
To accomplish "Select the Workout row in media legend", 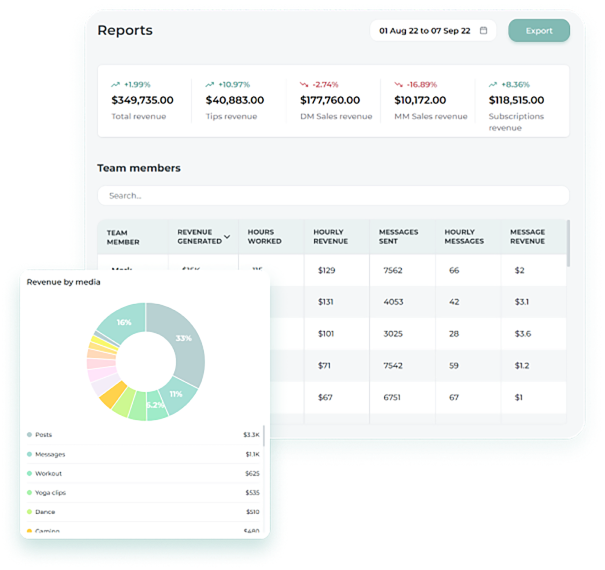I will pos(140,473).
